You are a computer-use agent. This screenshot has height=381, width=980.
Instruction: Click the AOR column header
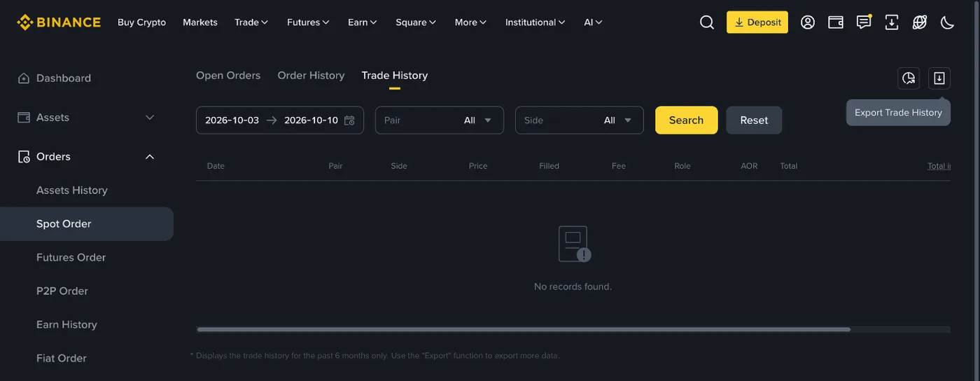click(749, 166)
